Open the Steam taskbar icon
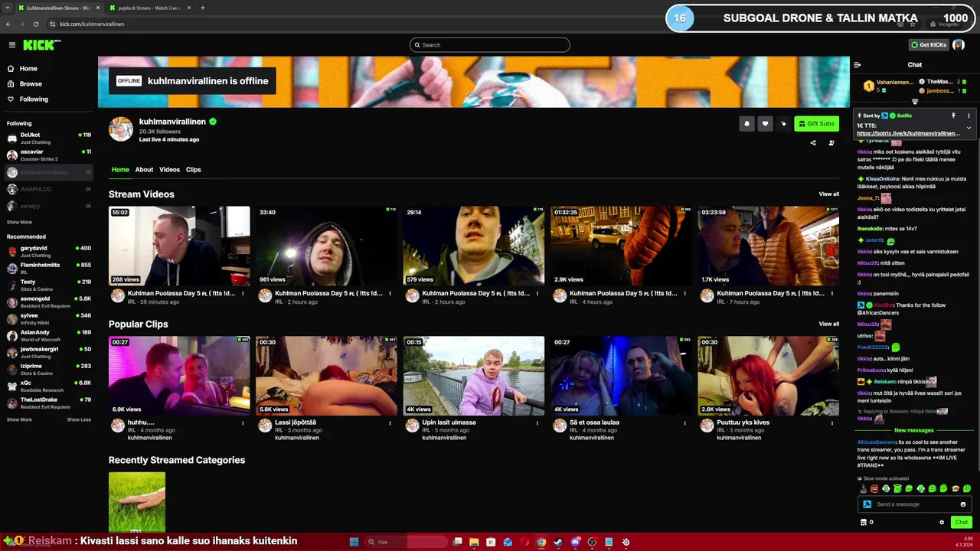980x551 pixels. pyautogui.click(x=557, y=542)
